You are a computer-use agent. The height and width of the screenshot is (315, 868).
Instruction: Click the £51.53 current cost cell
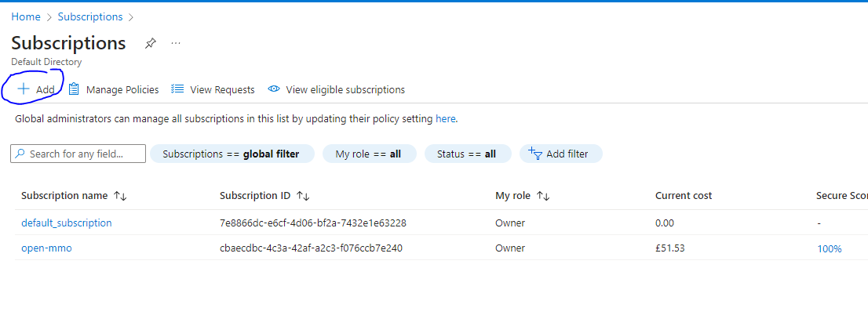coord(669,248)
